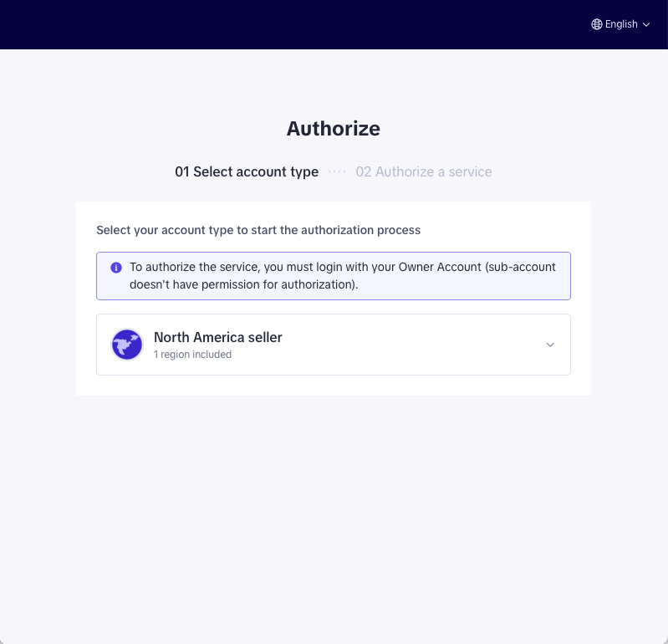
Task: Expand the North America seller row
Action: point(334,345)
